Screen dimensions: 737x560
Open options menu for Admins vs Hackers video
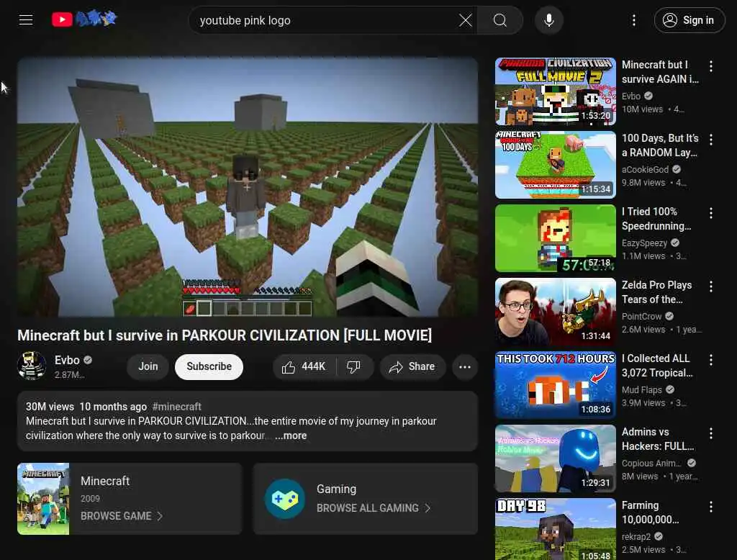(710, 433)
